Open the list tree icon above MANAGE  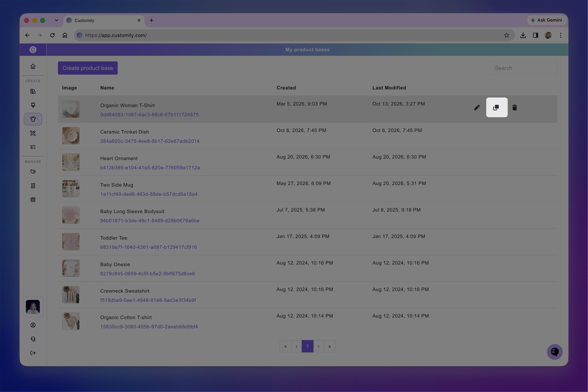tap(33, 147)
